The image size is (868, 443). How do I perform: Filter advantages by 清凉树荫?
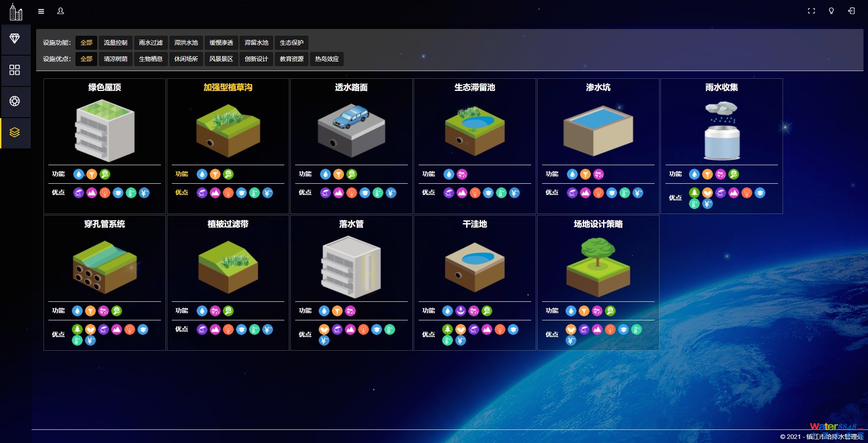point(116,59)
